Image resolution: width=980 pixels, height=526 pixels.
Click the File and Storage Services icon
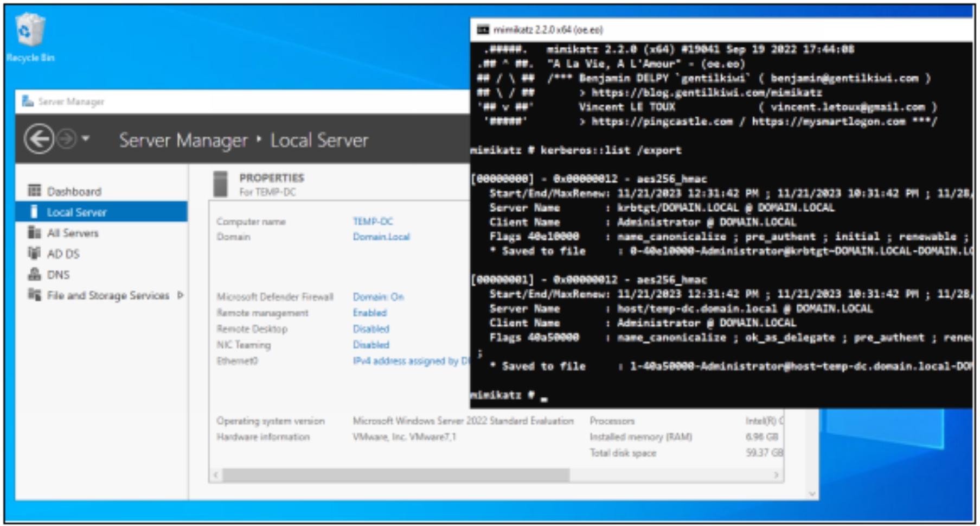click(34, 295)
